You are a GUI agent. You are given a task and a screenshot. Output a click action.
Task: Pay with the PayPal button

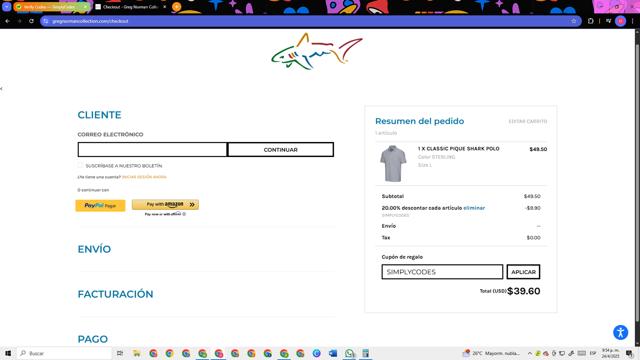click(x=100, y=205)
